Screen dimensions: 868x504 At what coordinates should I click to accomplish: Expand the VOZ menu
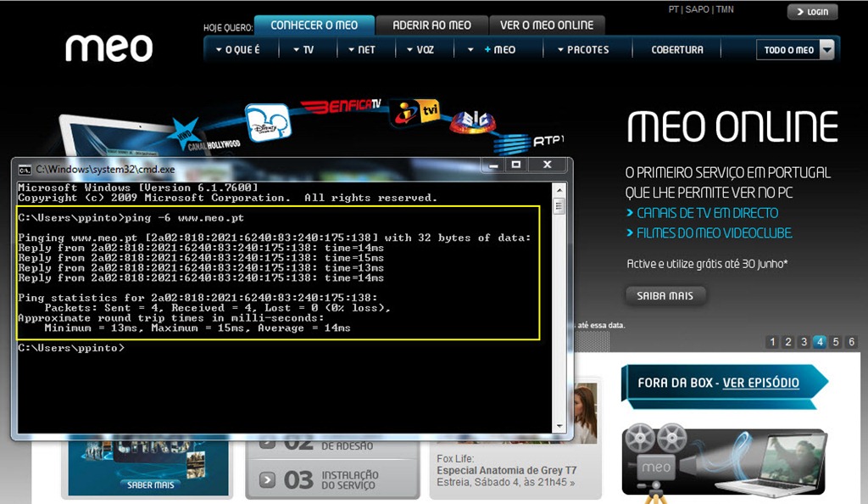pyautogui.click(x=420, y=49)
